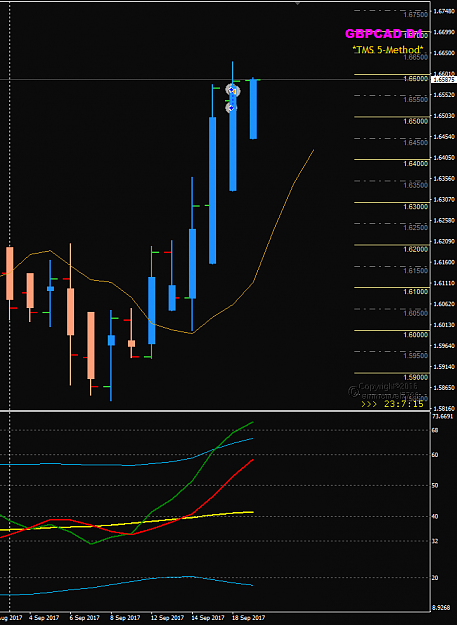Viewport: 457px width, 625px height.
Task: Click the yellow 1.63000 level label
Action: tap(416, 206)
